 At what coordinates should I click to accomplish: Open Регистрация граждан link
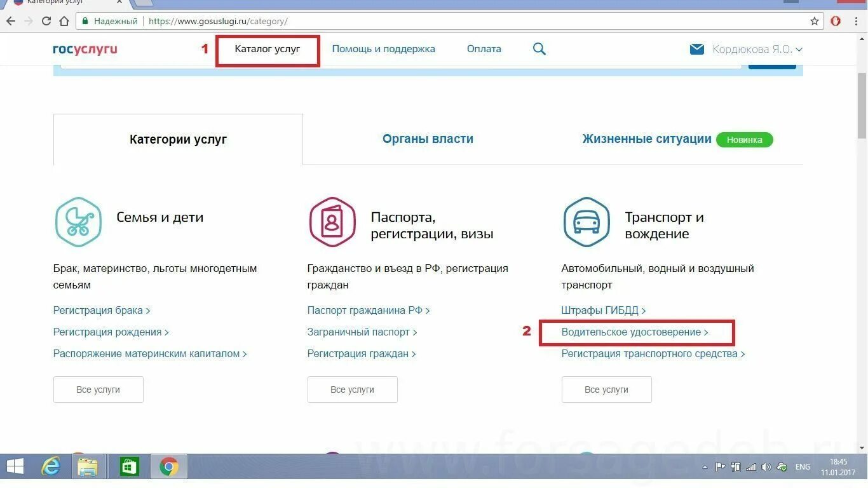pos(362,354)
